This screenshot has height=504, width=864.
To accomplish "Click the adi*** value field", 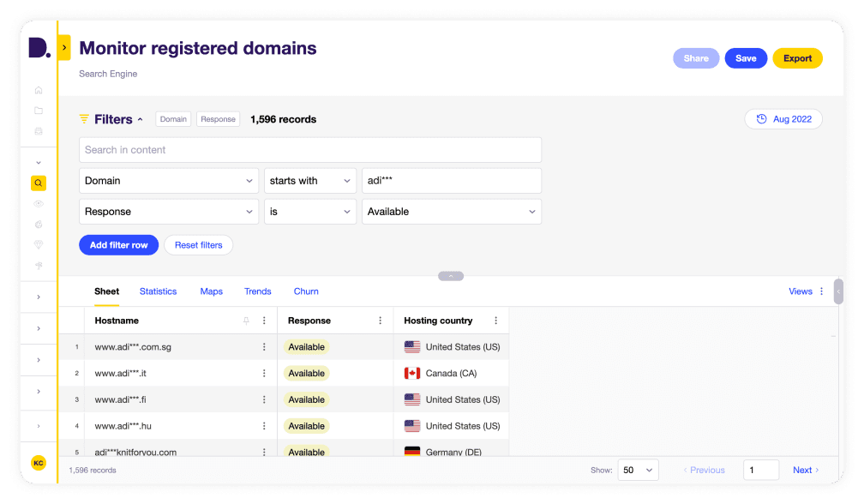I will 451,181.
